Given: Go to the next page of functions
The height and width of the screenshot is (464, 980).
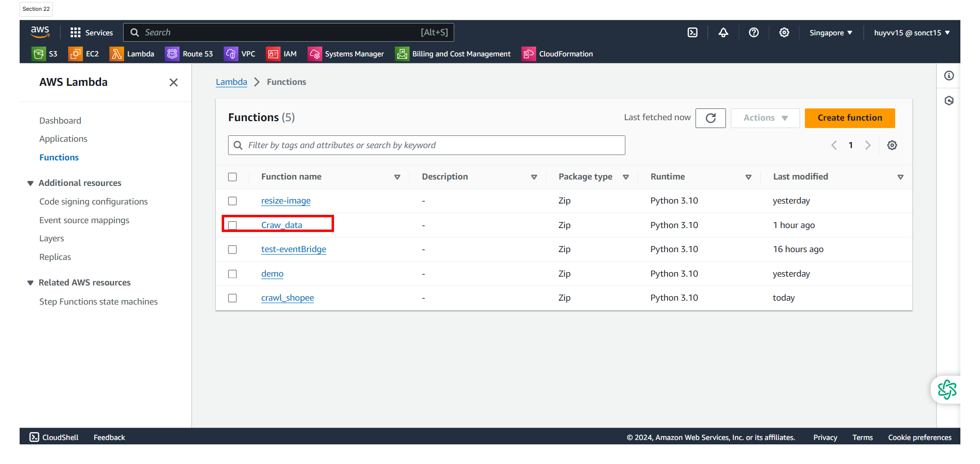Looking at the screenshot, I should coord(868,145).
